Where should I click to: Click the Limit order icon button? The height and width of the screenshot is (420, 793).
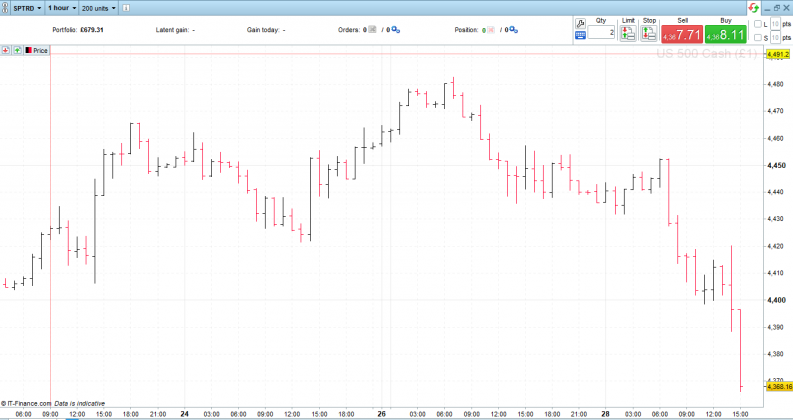point(628,33)
